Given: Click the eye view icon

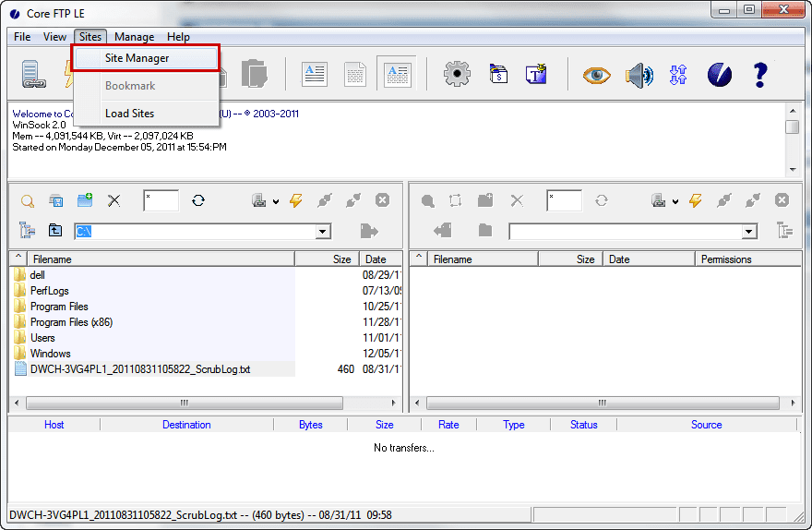Looking at the screenshot, I should click(597, 75).
